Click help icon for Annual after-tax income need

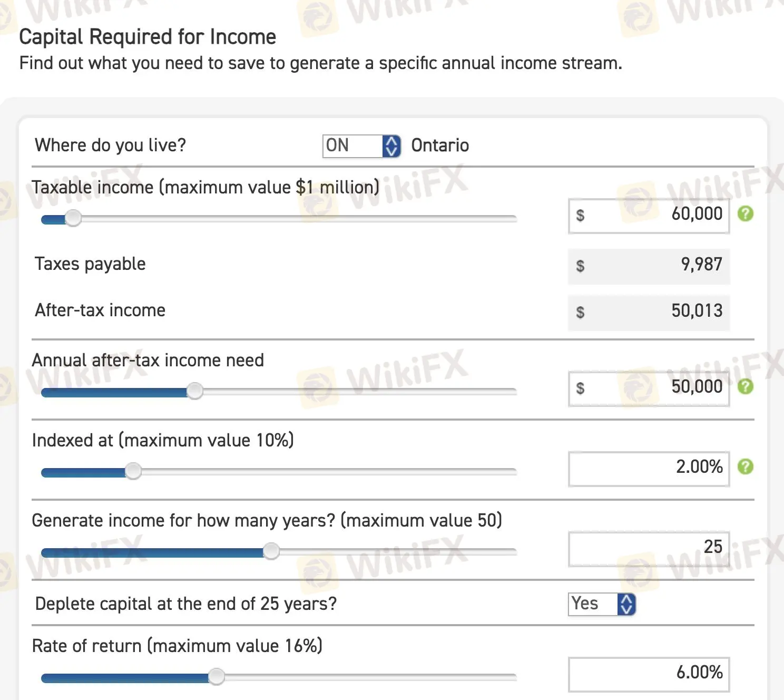click(x=745, y=387)
